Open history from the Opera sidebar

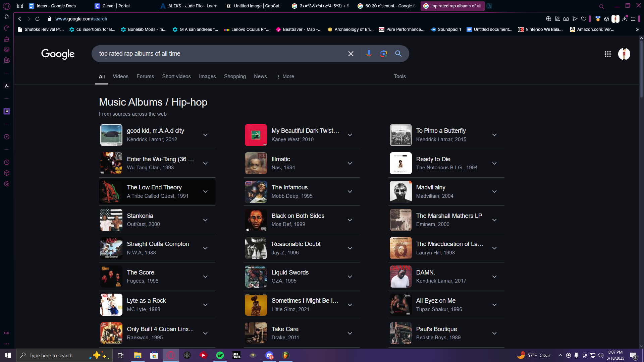point(7,162)
